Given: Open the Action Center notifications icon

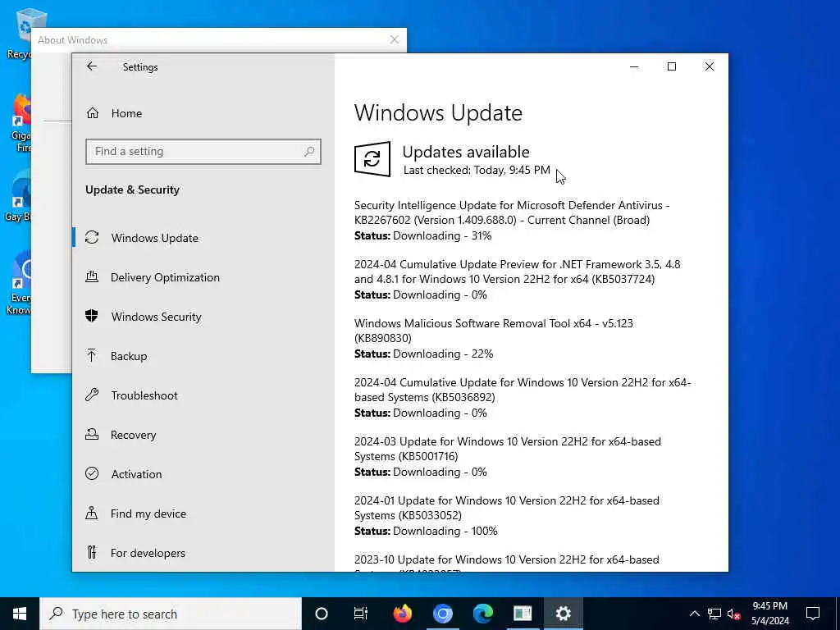Looking at the screenshot, I should 813,614.
